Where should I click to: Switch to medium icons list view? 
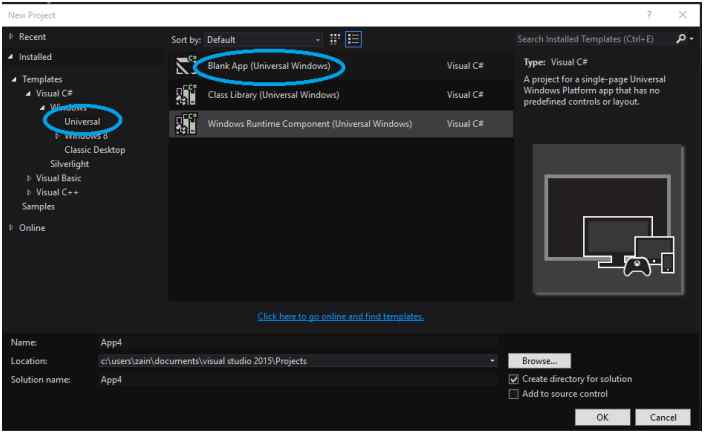(353, 40)
